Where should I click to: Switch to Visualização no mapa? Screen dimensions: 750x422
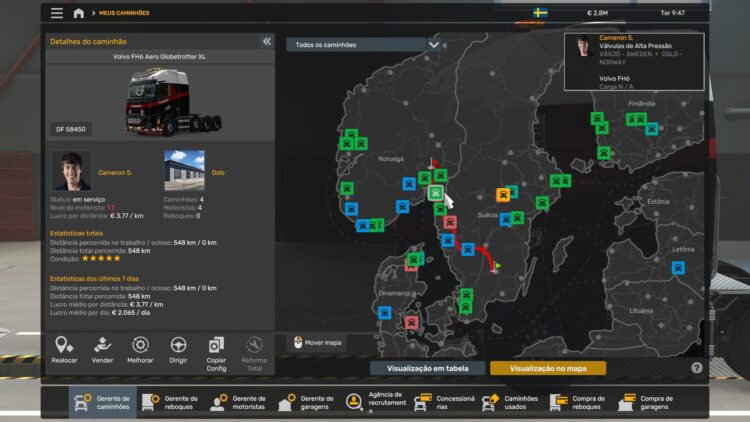(548, 368)
